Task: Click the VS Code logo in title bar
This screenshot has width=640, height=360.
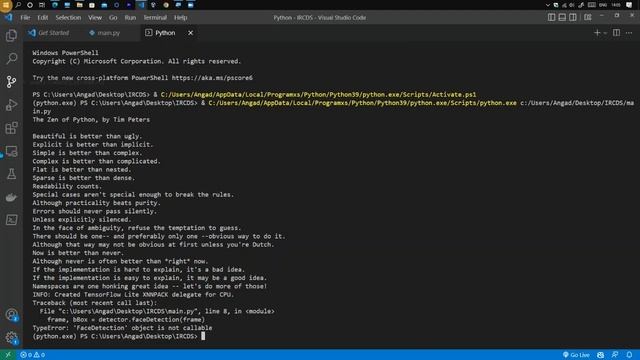Action: point(9,18)
